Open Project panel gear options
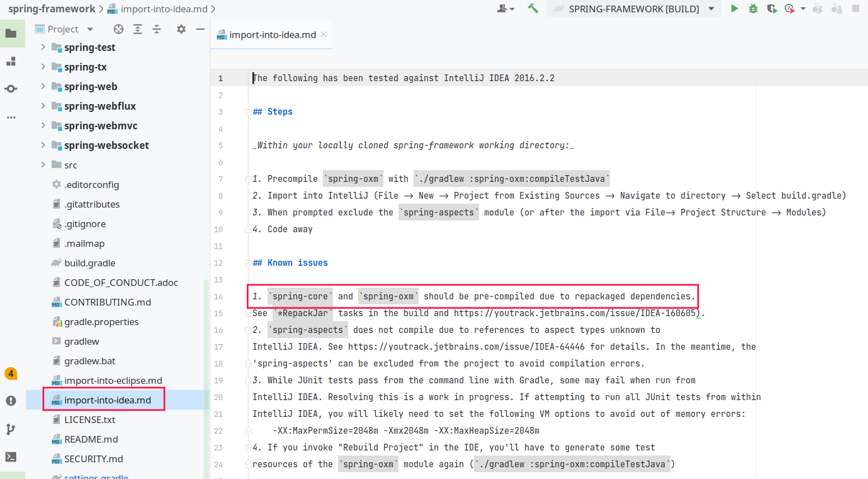This screenshot has width=868, height=479. 181,29
